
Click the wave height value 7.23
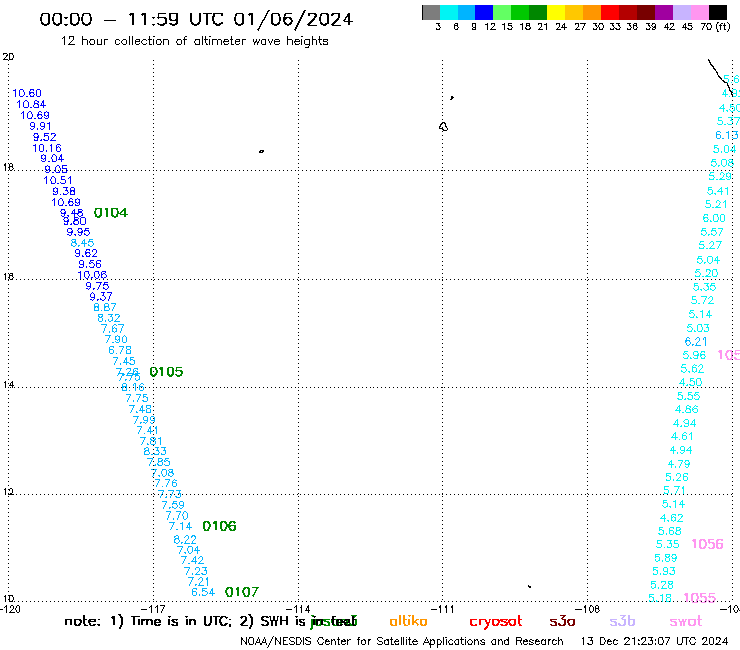(196, 571)
